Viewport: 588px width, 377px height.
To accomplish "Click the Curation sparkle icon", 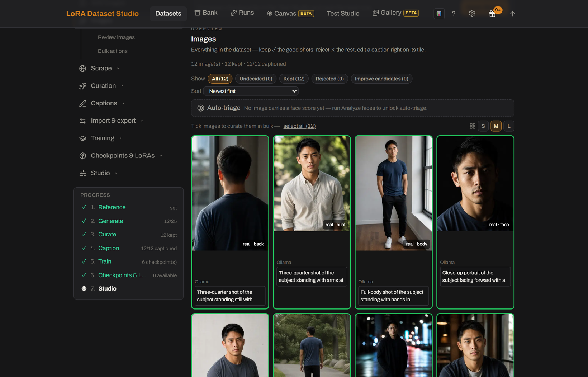I will pos(83,86).
